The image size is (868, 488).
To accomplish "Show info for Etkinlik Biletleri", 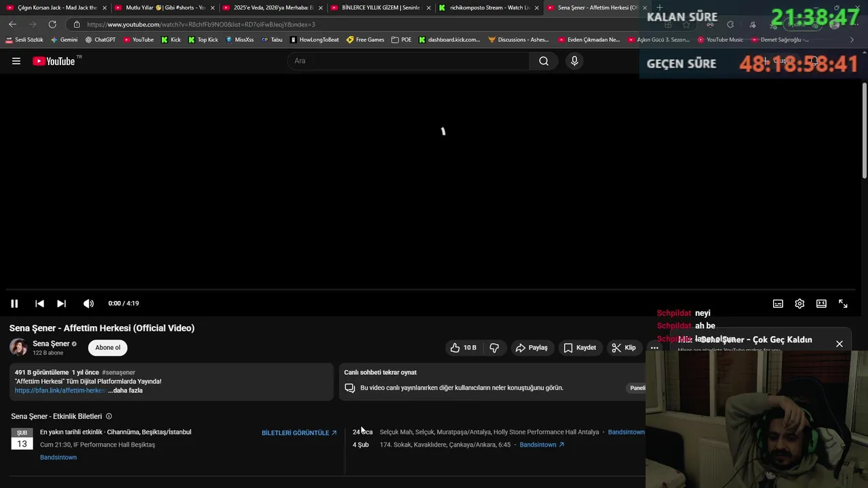I will (x=108, y=416).
